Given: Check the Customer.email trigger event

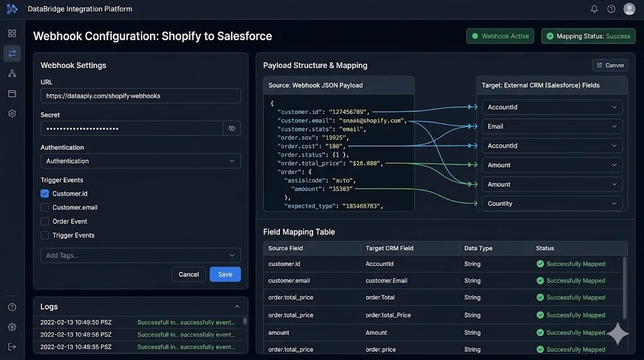Looking at the screenshot, I should [45, 208].
